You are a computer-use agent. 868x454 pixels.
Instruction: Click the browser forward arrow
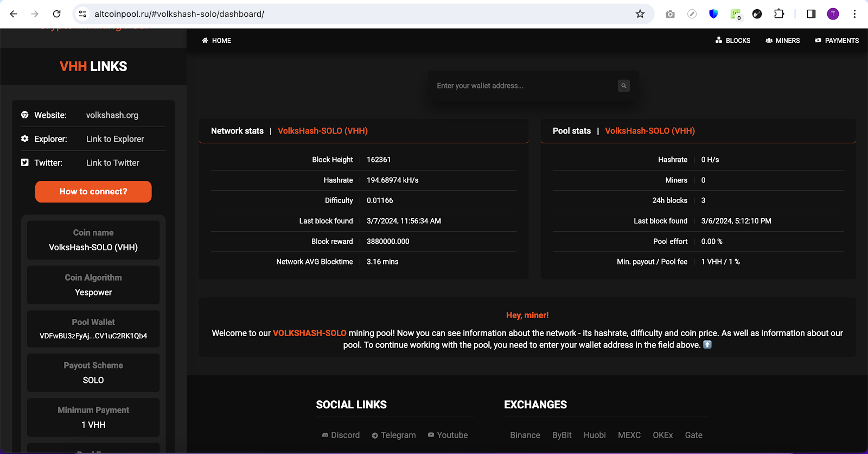click(x=35, y=14)
